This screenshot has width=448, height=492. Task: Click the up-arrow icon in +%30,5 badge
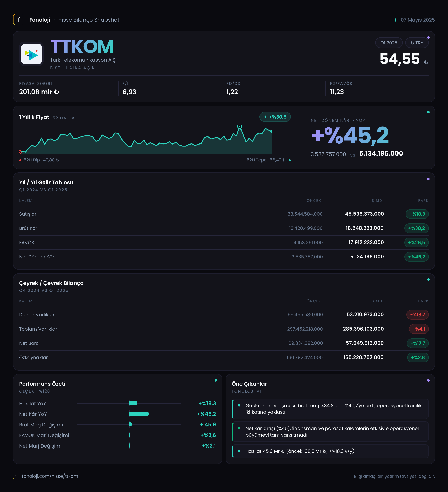(x=265, y=117)
